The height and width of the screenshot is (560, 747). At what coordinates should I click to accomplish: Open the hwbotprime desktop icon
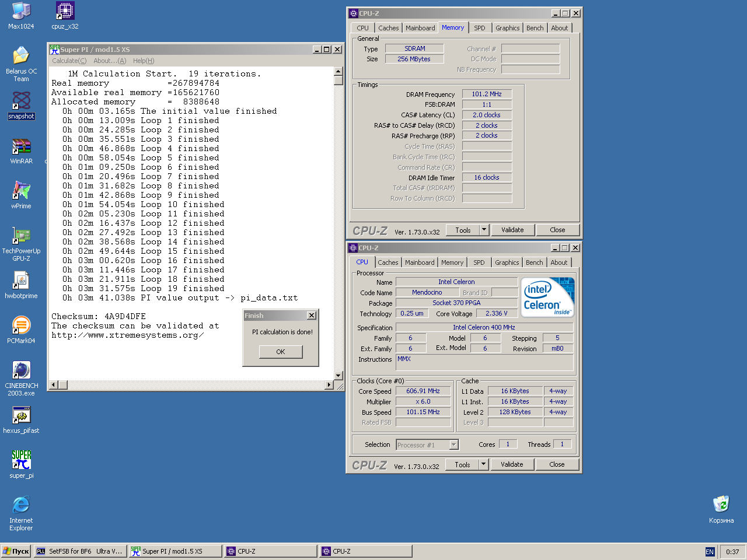coord(21,285)
